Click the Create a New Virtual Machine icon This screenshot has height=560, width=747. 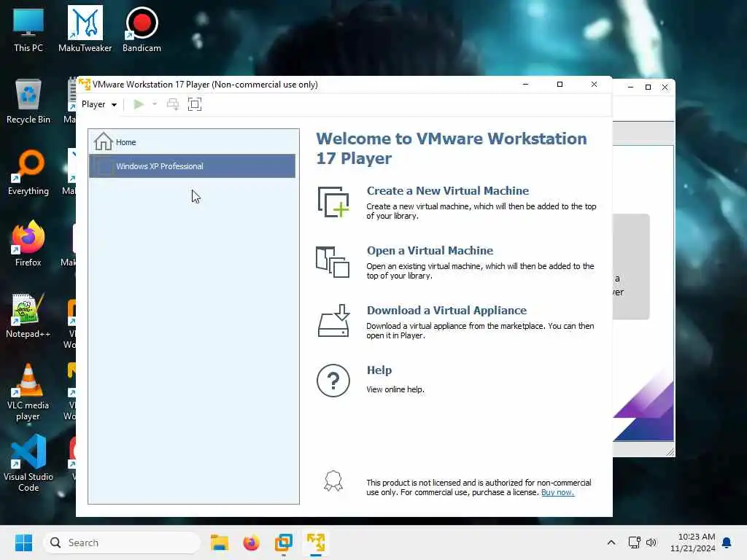[333, 202]
